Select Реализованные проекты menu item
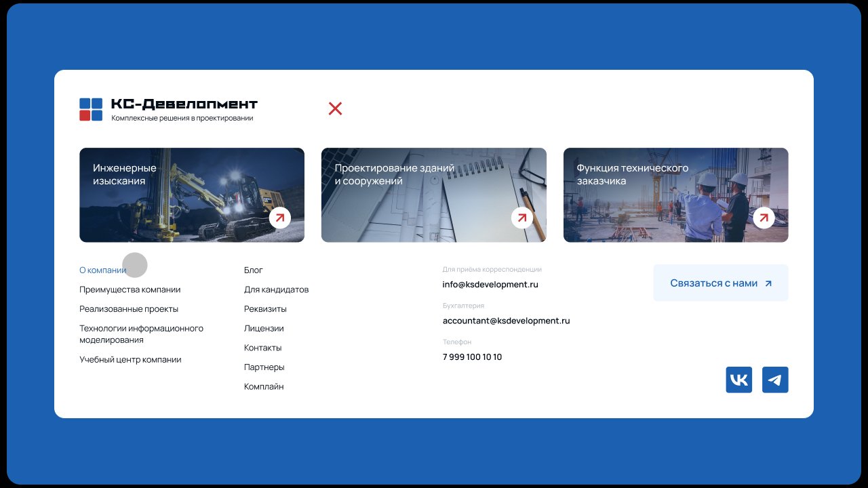The image size is (868, 488). click(x=129, y=309)
